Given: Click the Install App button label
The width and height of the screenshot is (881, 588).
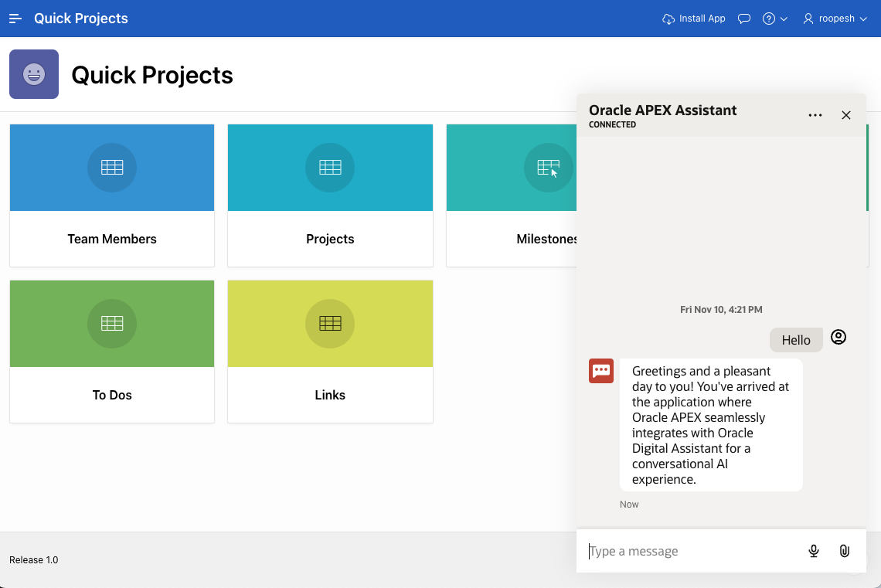Looking at the screenshot, I should point(702,19).
